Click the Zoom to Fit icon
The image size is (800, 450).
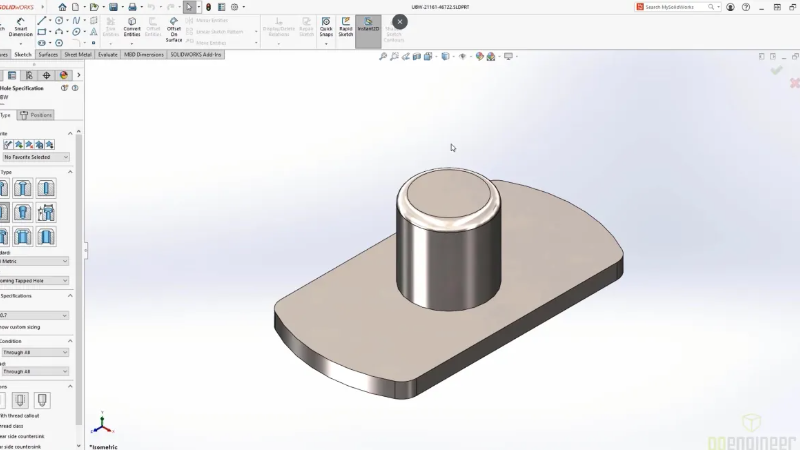pos(384,57)
